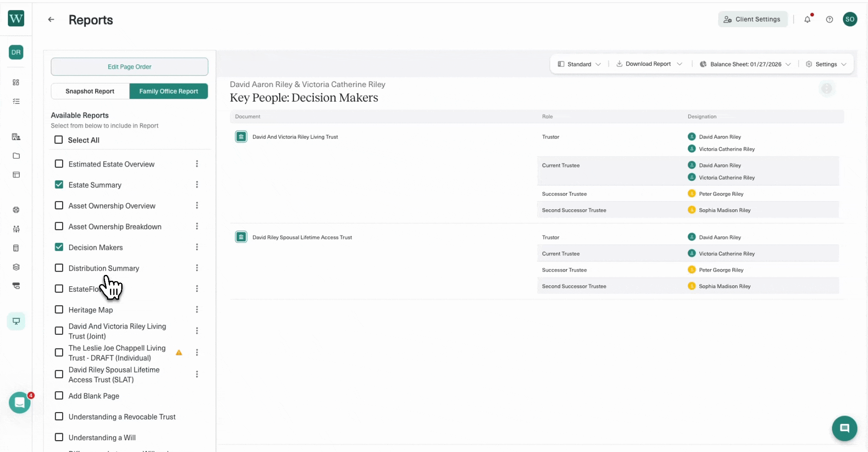Image resolution: width=868 pixels, height=452 pixels.
Task: Click the back arrow beside Reports
Action: [51, 19]
